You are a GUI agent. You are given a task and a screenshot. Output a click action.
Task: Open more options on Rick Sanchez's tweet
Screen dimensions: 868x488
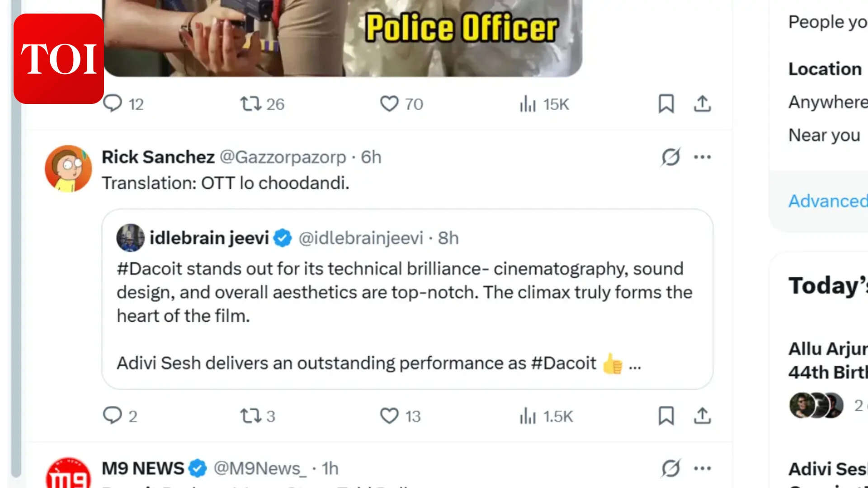(702, 157)
